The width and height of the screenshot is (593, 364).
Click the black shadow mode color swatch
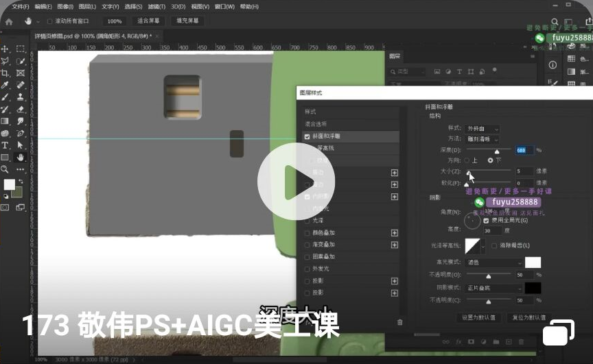[x=533, y=288]
